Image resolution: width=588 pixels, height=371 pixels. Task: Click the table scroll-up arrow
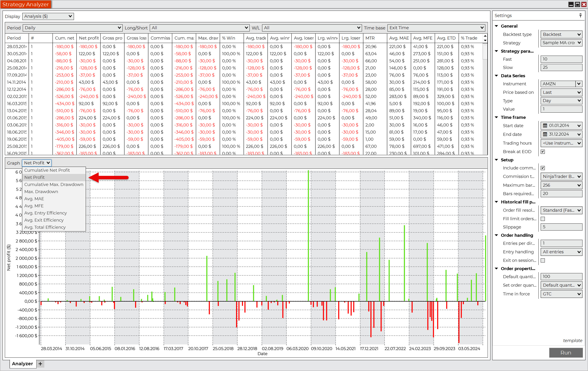click(x=485, y=36)
